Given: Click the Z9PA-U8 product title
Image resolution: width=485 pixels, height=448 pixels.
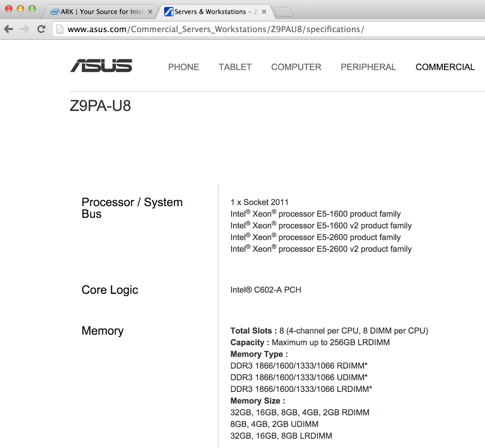Looking at the screenshot, I should tap(100, 106).
